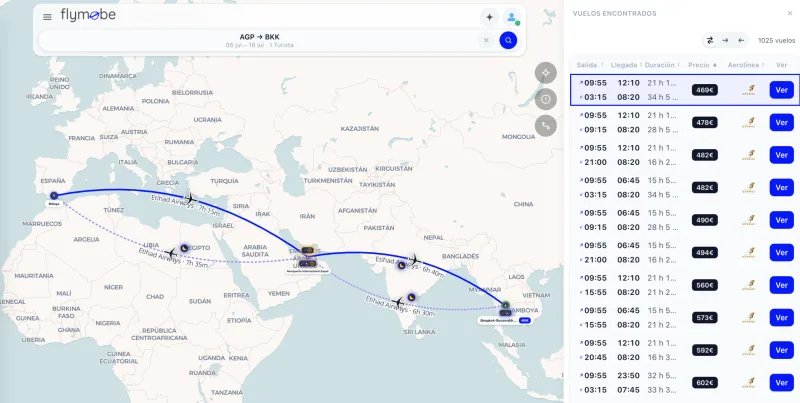Viewport: 800px width, 403px height.
Task: Click the 494€ price badge
Action: [705, 253]
